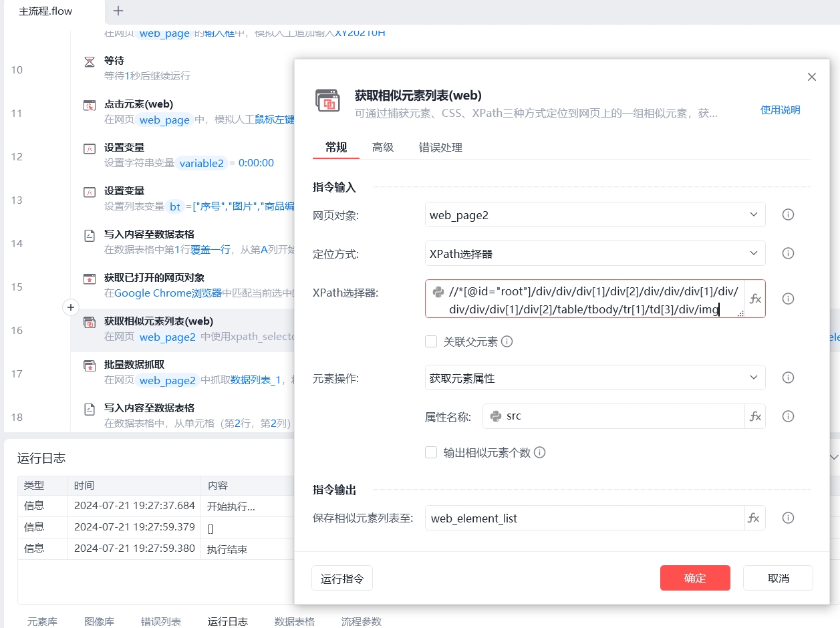Screen dimensions: 840x628
Task: Select the 主流程.flow tab
Action: [x=45, y=11]
